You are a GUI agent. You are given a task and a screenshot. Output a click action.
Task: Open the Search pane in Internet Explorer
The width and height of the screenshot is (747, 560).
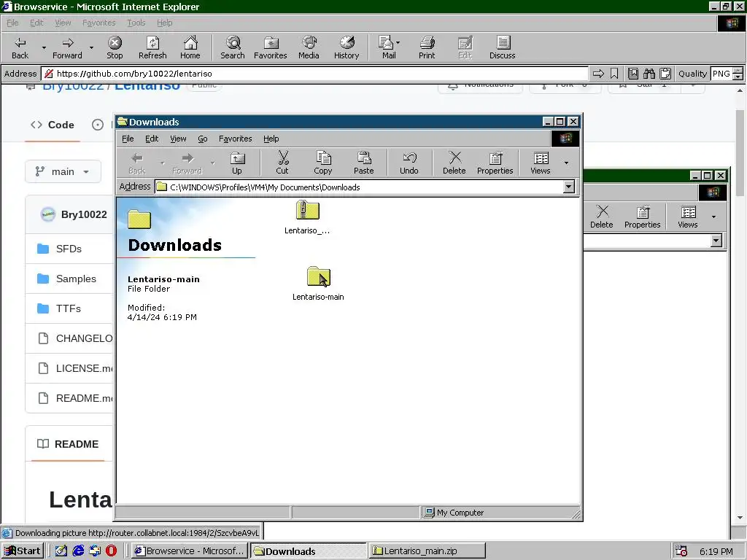(x=233, y=47)
